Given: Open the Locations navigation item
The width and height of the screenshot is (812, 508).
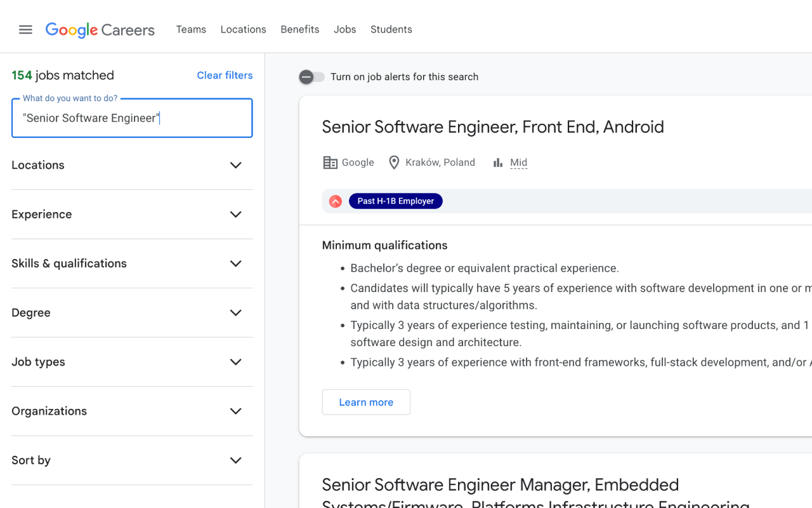Looking at the screenshot, I should [x=244, y=30].
